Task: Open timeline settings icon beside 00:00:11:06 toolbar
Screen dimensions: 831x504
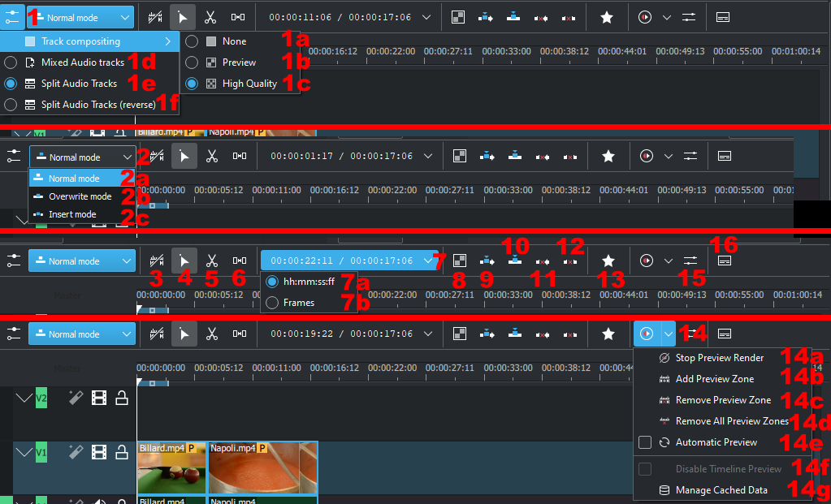Action: pos(11,18)
